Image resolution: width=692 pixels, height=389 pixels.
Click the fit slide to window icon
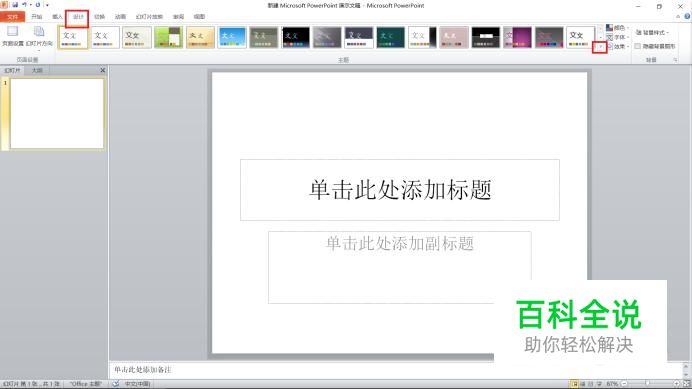(686, 384)
